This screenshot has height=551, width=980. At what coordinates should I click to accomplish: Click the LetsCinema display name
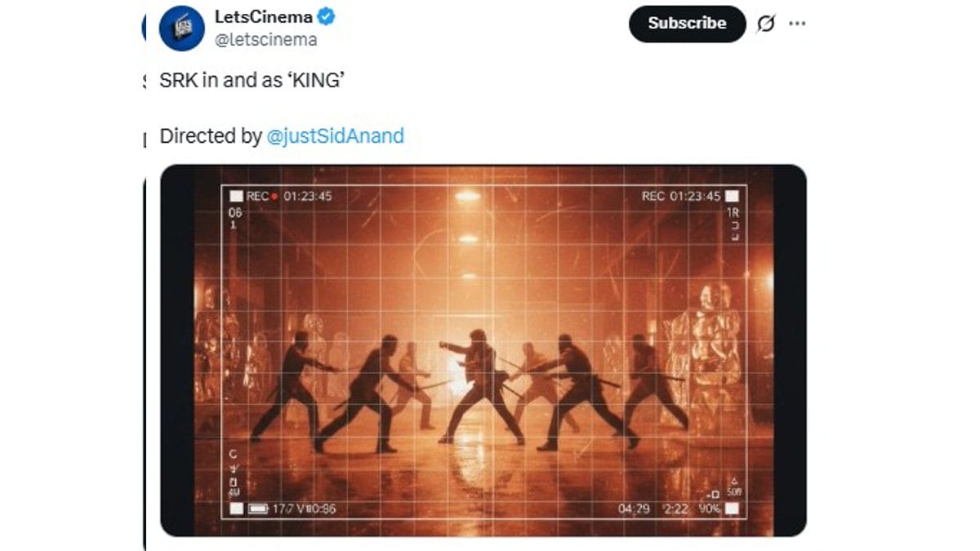(263, 17)
